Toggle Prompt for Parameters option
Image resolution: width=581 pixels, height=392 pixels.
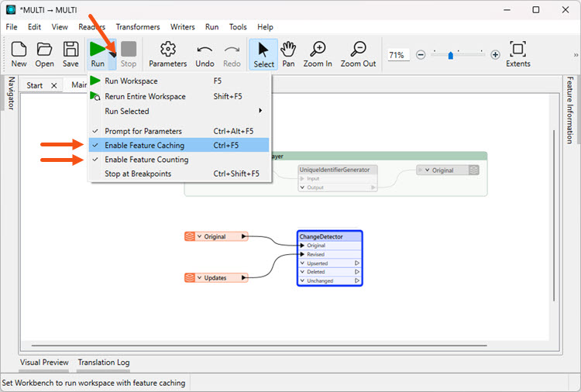coord(179,131)
